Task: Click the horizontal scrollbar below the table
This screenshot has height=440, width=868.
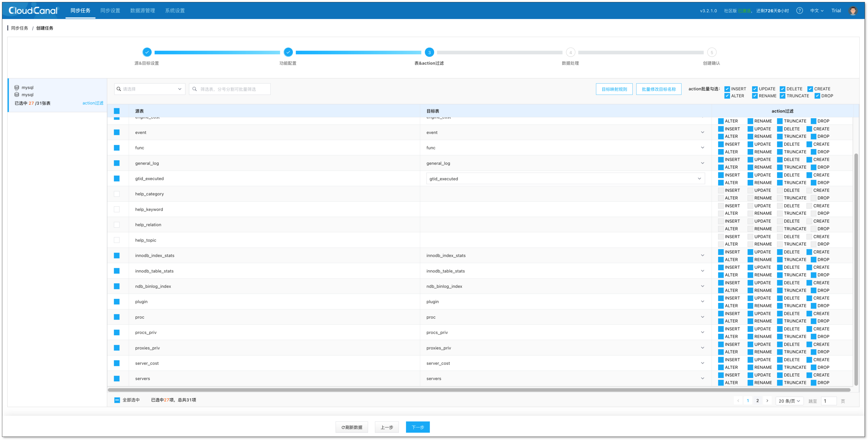Action: 479,390
